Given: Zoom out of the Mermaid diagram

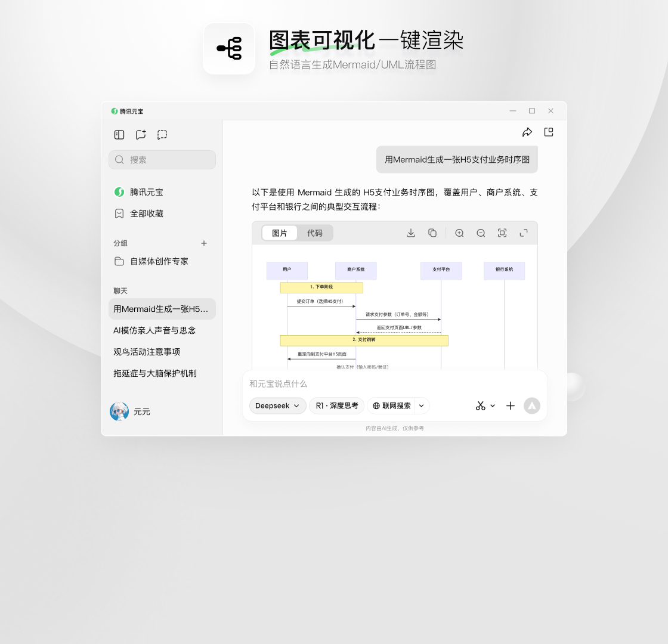Looking at the screenshot, I should tap(481, 233).
